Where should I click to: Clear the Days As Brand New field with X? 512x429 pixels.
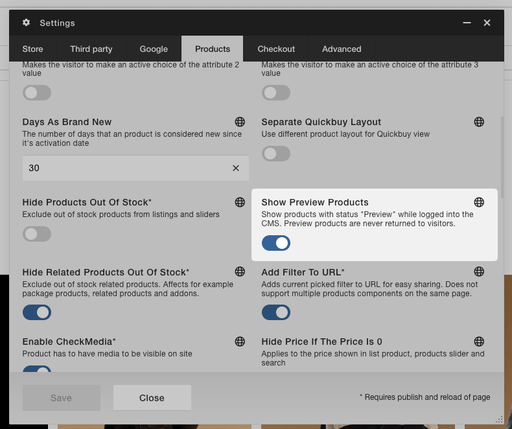pyautogui.click(x=236, y=168)
